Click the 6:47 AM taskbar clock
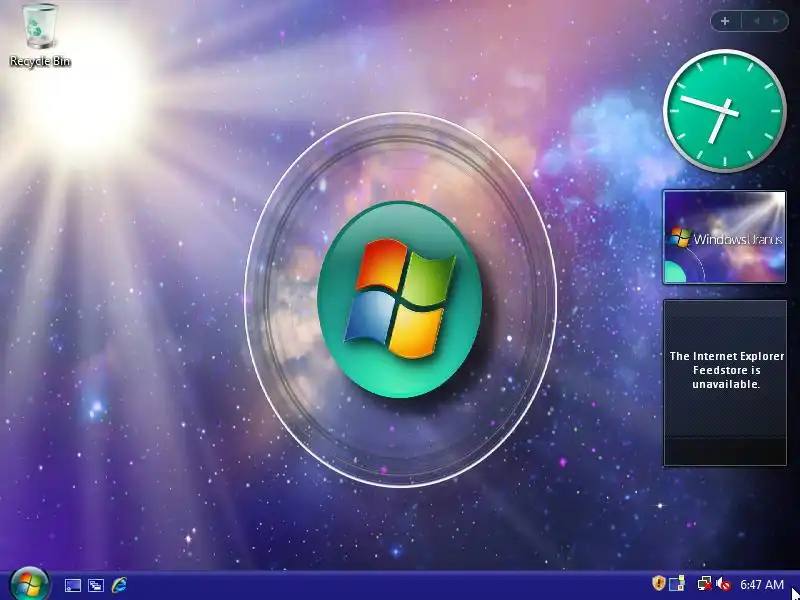 pos(762,584)
